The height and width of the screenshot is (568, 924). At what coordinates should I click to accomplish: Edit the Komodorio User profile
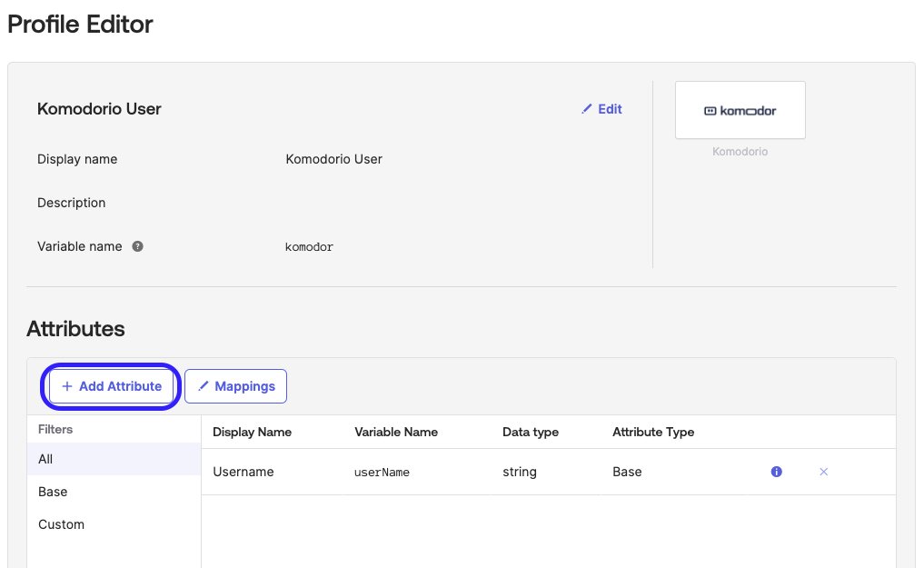click(x=601, y=109)
